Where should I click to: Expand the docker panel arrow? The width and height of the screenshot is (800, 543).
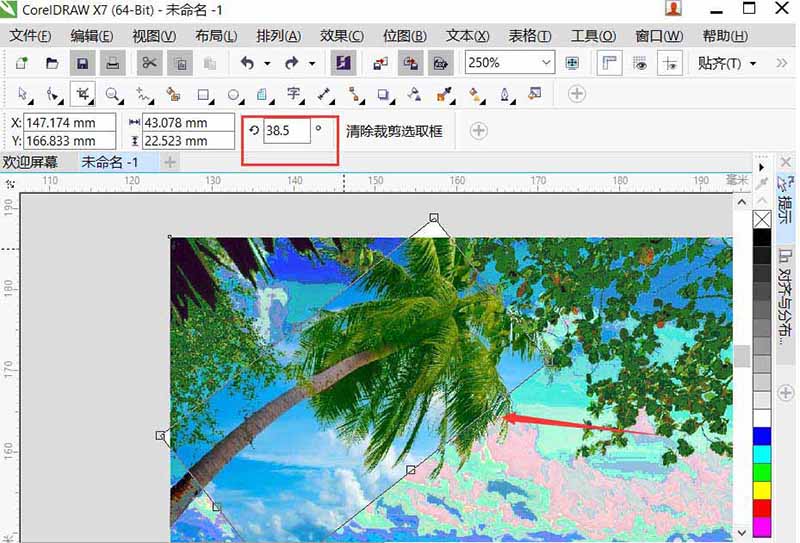click(x=762, y=167)
